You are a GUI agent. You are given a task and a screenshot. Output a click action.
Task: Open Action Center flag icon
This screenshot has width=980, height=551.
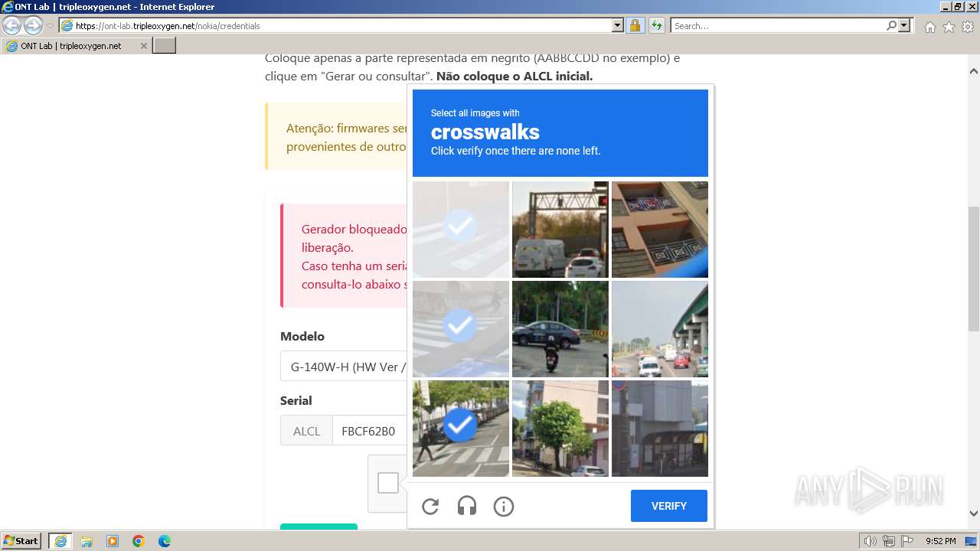[x=907, y=541]
